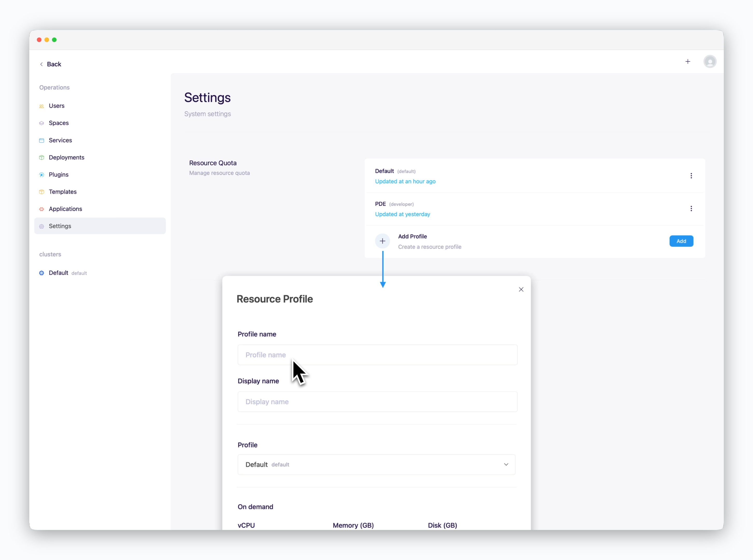753x560 pixels.
Task: Click the Back link text
Action: pyautogui.click(x=54, y=64)
